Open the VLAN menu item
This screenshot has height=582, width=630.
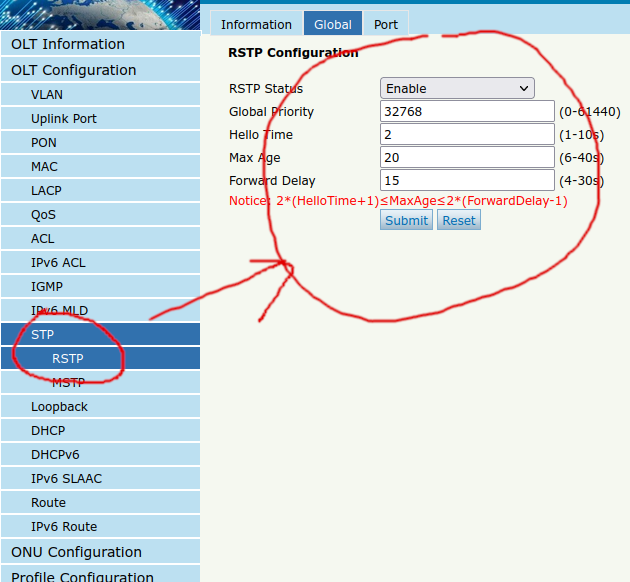[46, 95]
